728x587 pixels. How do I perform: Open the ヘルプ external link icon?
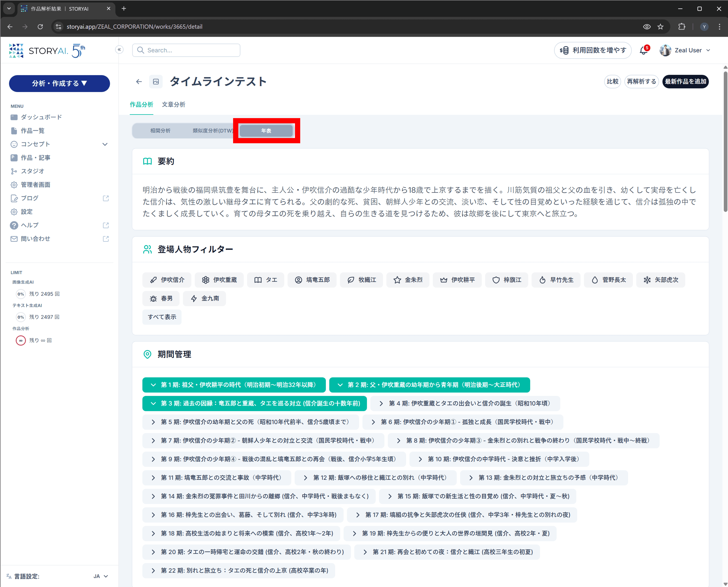(x=106, y=225)
